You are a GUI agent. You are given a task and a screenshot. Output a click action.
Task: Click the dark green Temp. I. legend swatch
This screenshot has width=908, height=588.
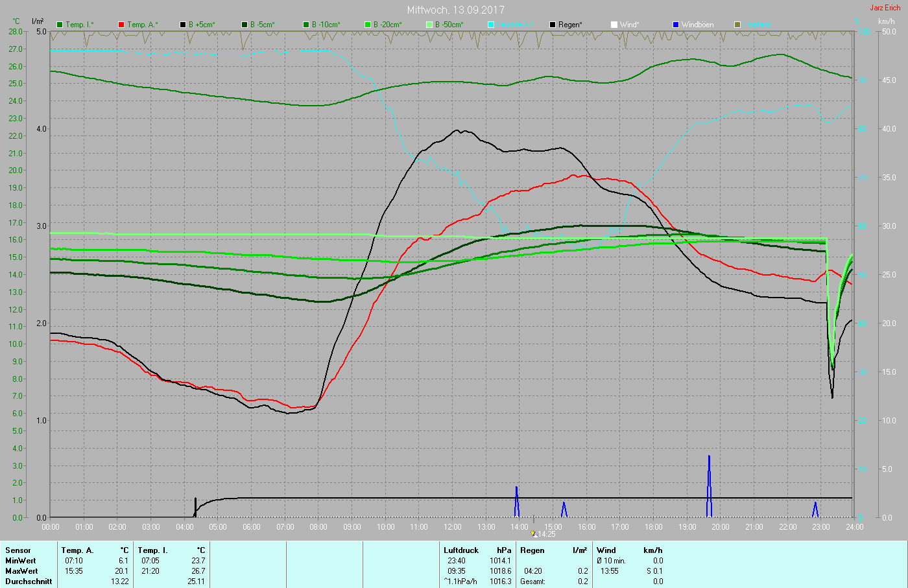point(60,25)
